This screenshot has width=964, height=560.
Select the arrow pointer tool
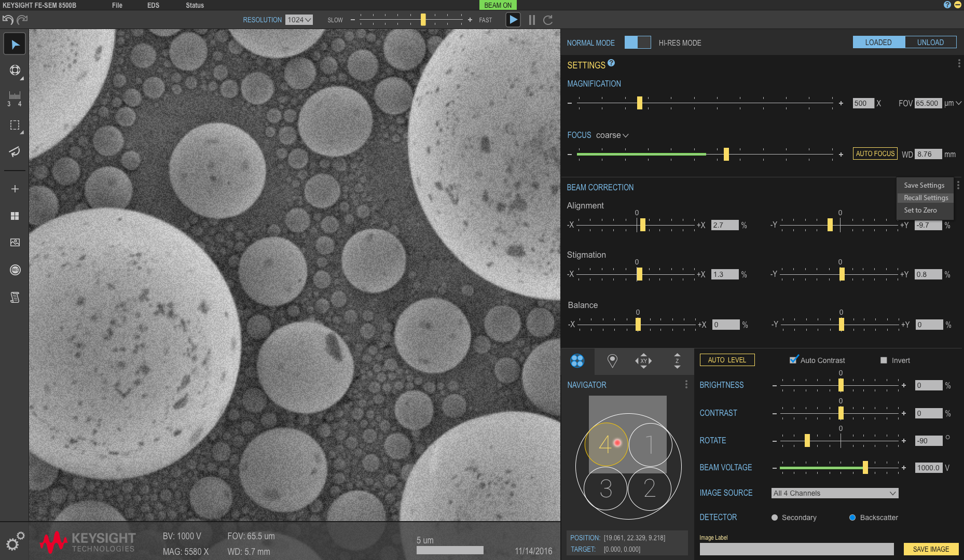[15, 45]
